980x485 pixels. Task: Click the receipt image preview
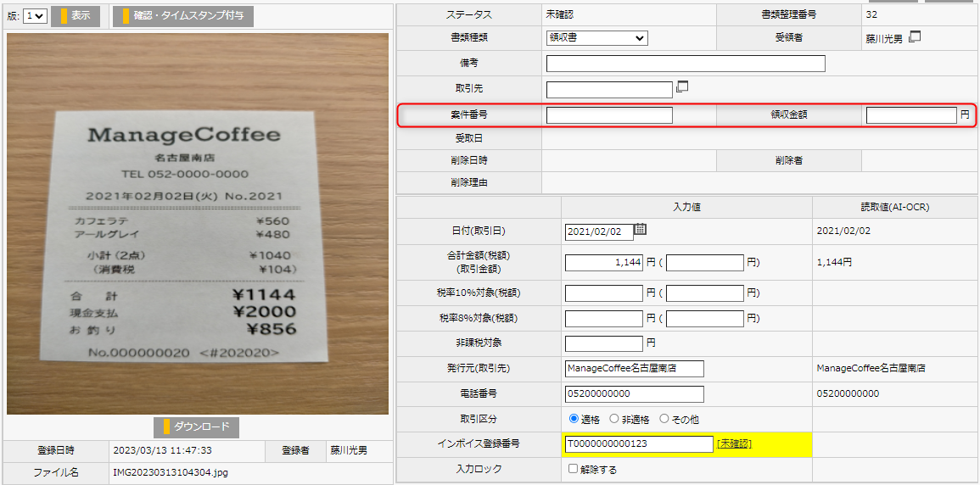tap(198, 224)
